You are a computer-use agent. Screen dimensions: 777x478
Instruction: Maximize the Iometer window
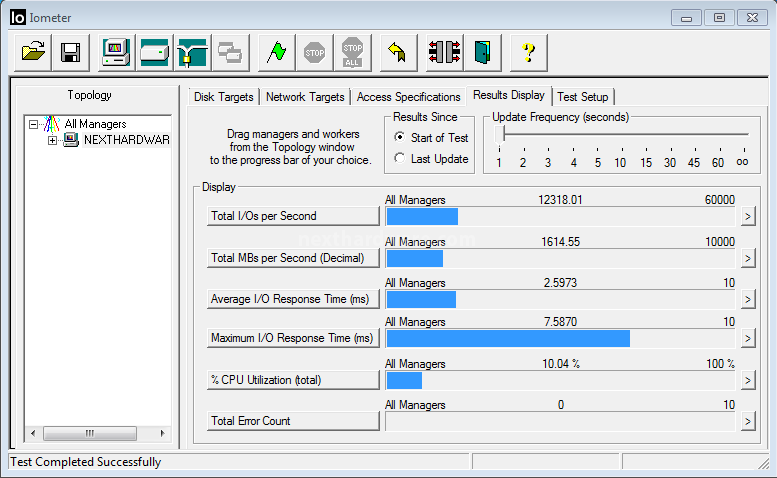click(x=719, y=18)
